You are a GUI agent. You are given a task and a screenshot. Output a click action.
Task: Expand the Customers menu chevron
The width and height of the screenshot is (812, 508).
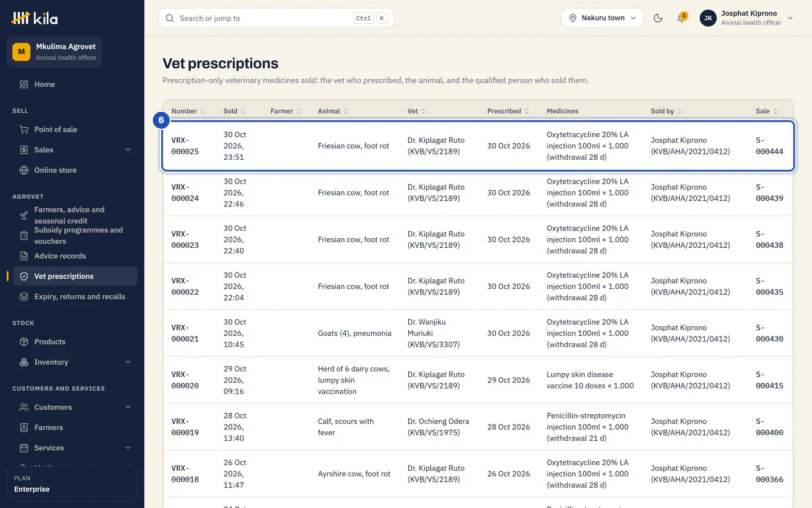point(128,407)
